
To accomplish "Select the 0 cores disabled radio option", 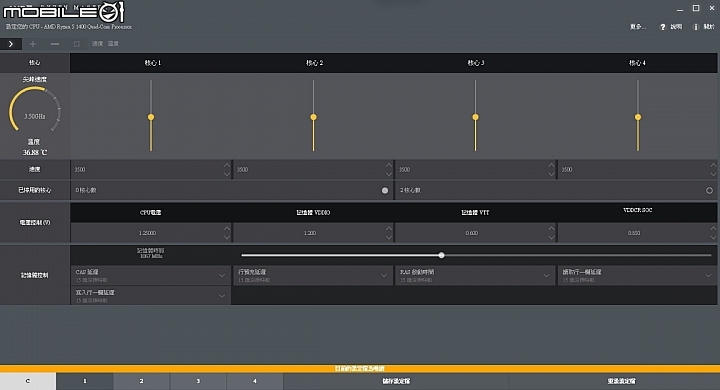I will (x=385, y=190).
